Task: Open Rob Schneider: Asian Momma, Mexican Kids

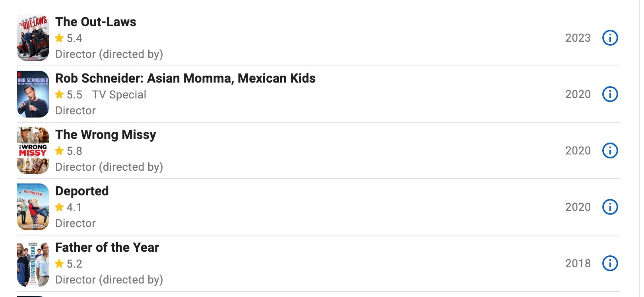Action: pos(185,78)
